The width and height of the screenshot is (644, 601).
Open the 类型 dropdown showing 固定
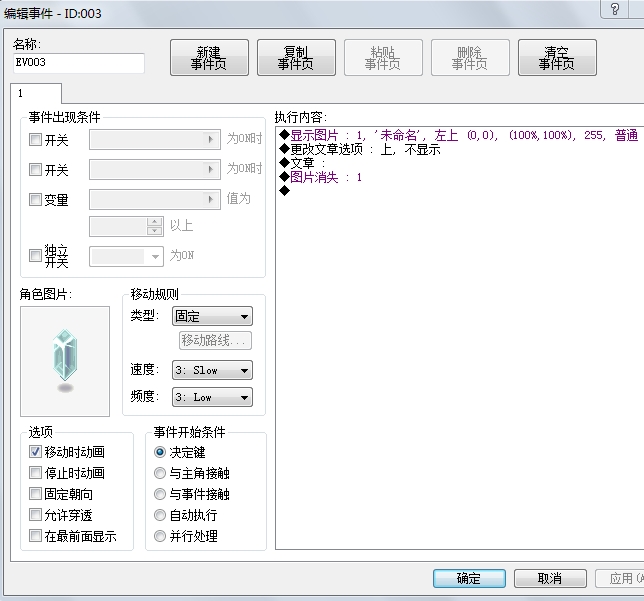pyautogui.click(x=212, y=316)
